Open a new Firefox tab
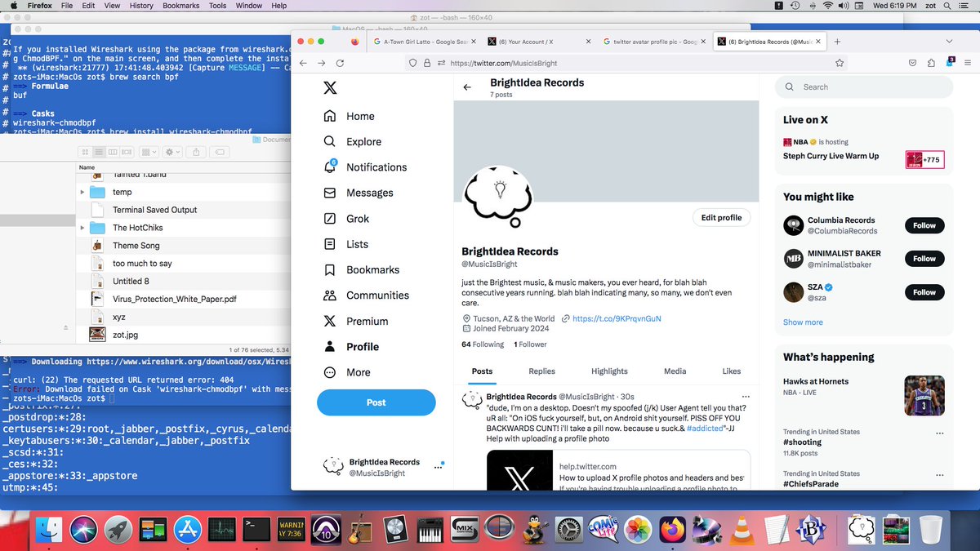 (837, 42)
